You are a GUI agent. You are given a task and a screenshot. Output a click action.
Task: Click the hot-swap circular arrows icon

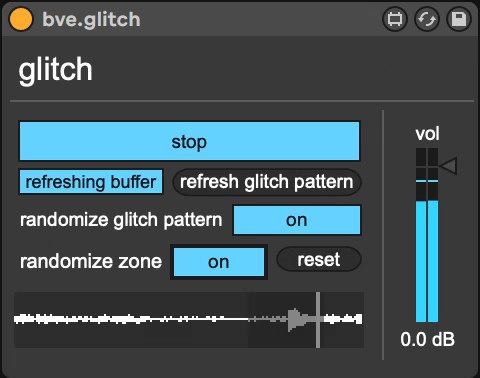click(427, 19)
